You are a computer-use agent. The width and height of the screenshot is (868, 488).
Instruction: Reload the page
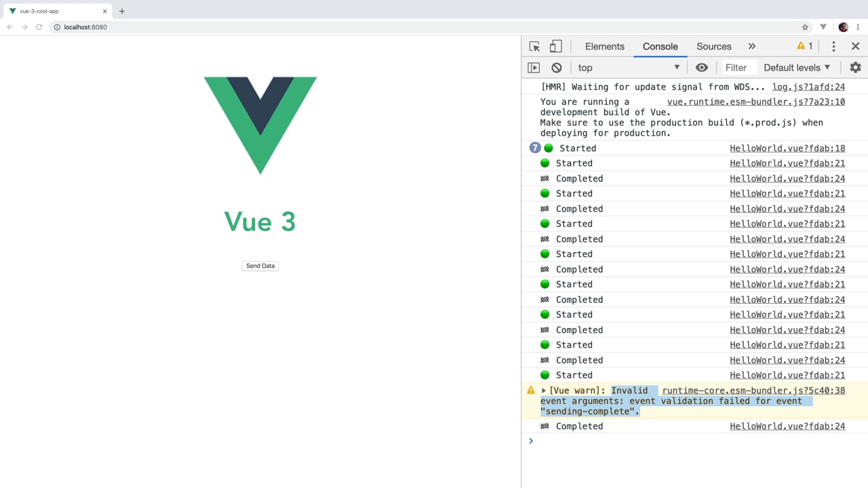pos(39,27)
